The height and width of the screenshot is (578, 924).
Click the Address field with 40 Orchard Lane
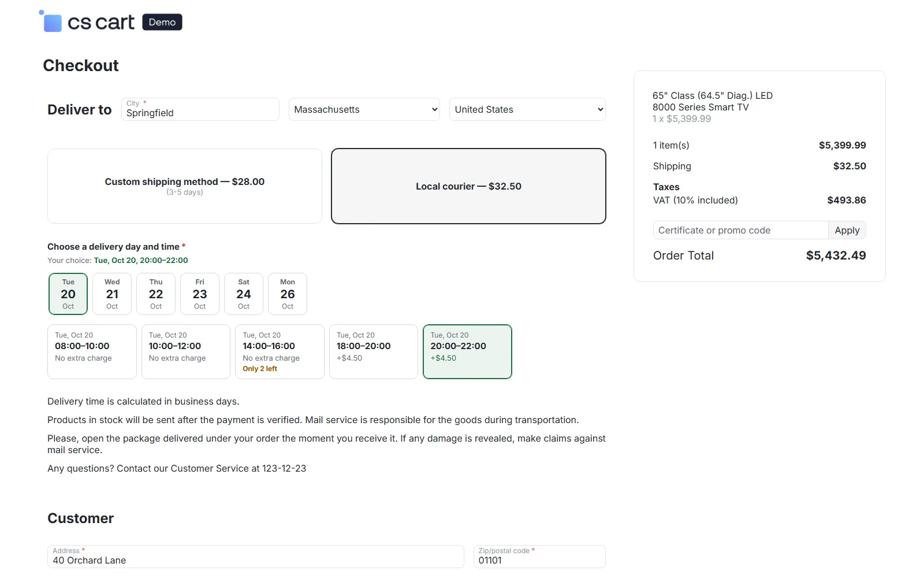point(256,557)
